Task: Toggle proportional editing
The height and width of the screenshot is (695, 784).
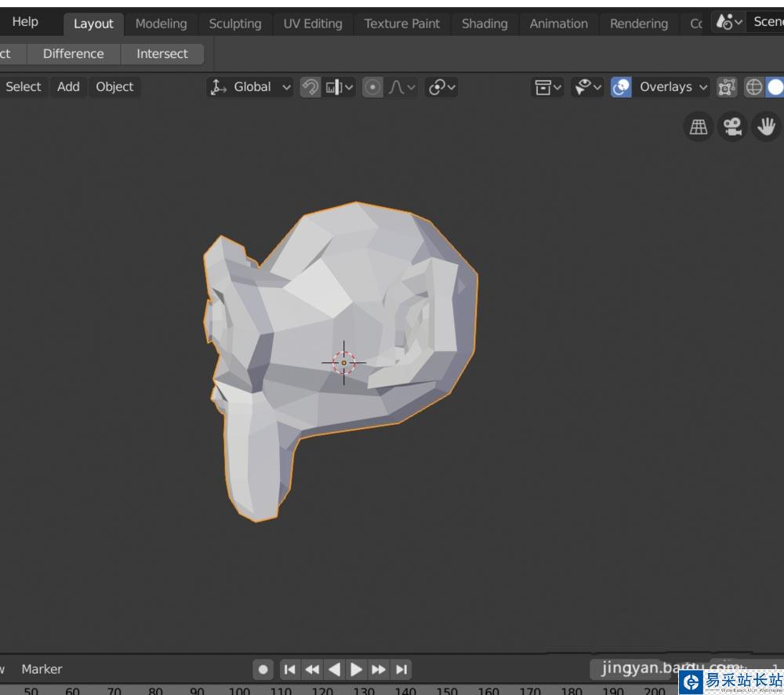Action: coord(372,87)
